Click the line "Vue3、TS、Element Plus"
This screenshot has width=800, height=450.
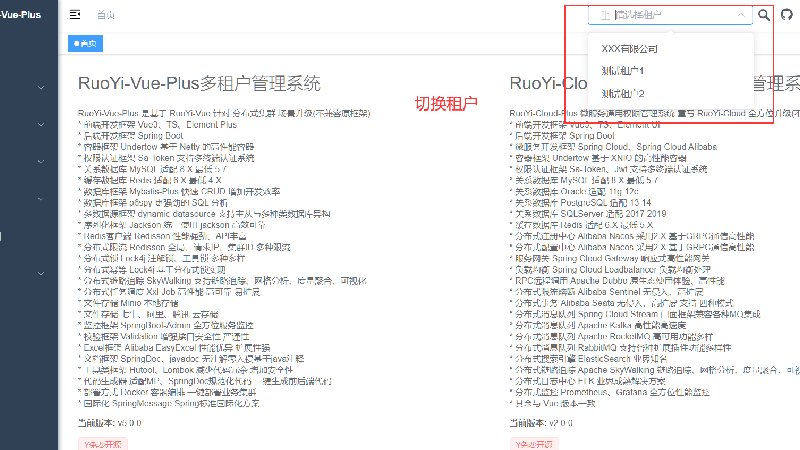[x=158, y=124]
